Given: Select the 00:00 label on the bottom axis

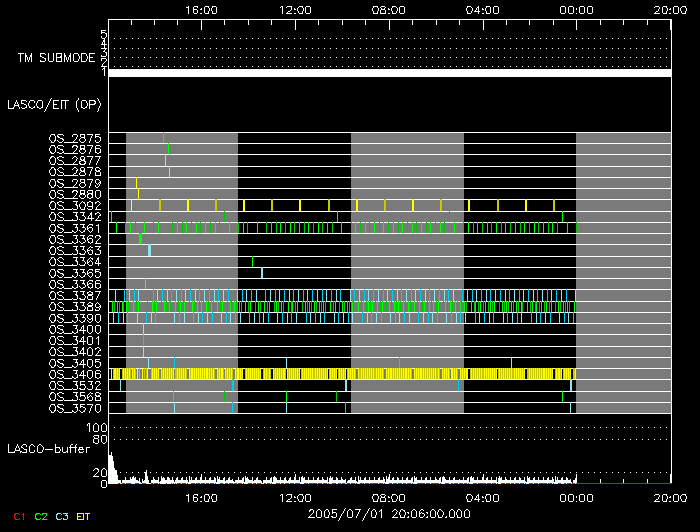Looking at the screenshot, I should (x=576, y=496).
